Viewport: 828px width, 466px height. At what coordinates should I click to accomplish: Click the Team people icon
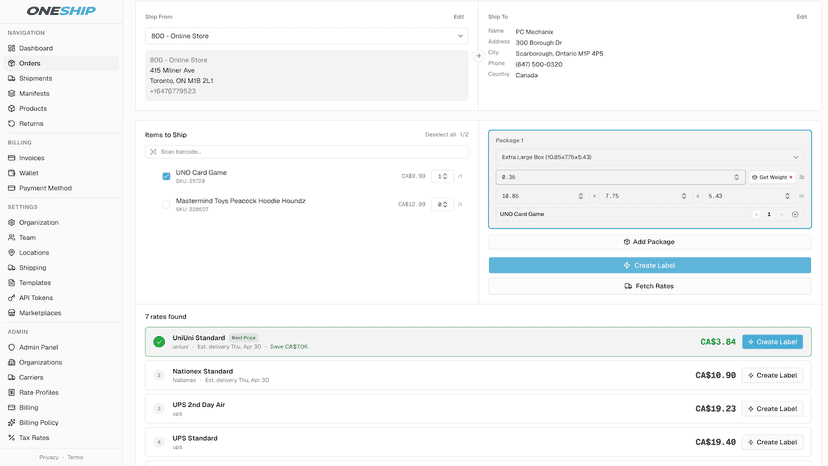tap(12, 238)
